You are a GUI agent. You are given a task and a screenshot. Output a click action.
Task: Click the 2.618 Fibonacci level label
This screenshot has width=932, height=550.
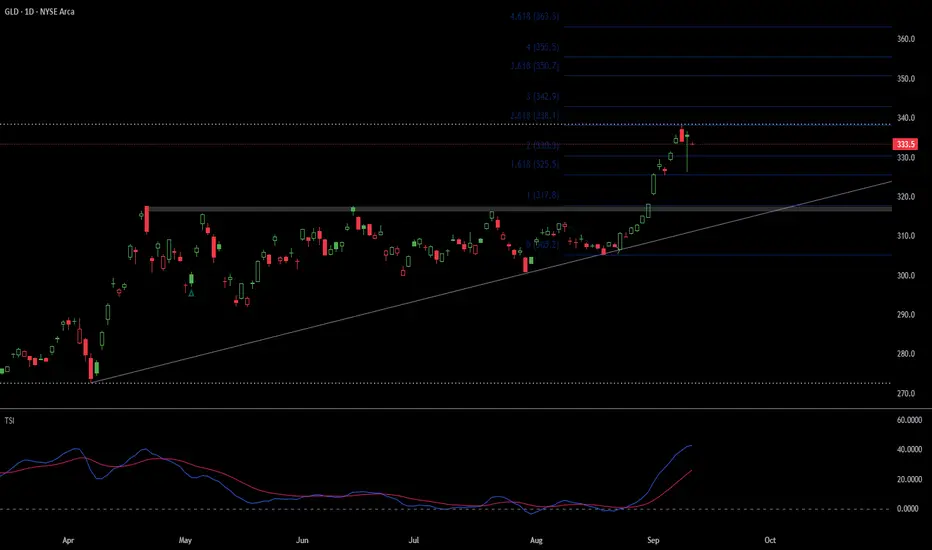tap(534, 116)
